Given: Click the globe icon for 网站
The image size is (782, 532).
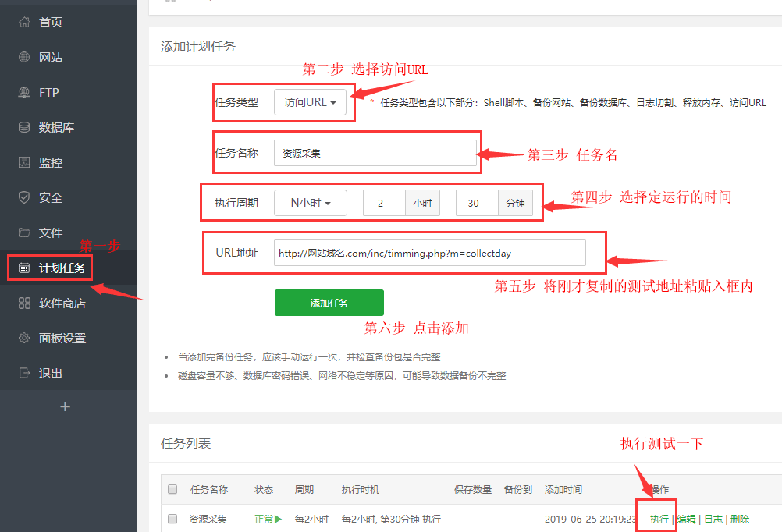Looking at the screenshot, I should pyautogui.click(x=24, y=58).
